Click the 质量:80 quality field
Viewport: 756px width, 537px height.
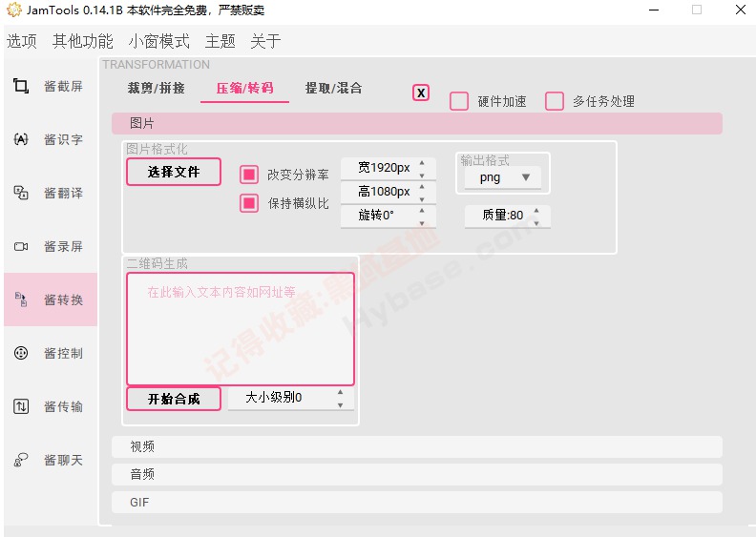tap(507, 216)
